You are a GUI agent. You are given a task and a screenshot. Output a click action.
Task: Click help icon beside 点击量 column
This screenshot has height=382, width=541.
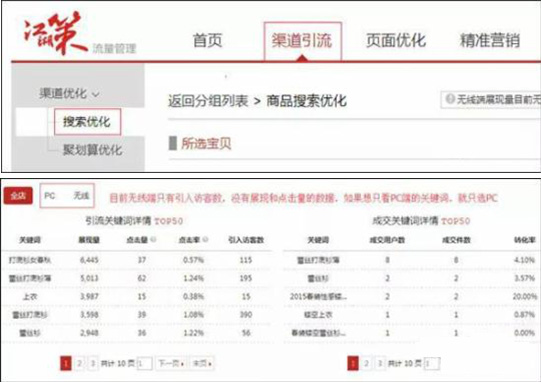tap(153, 239)
